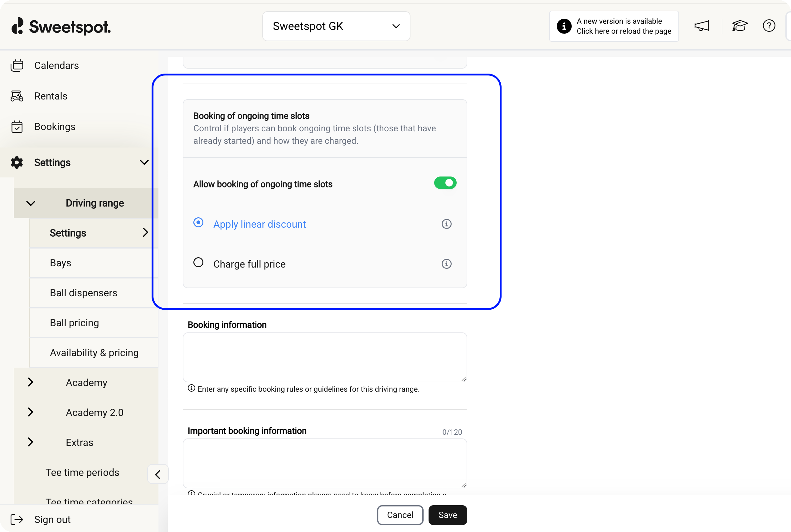The width and height of the screenshot is (791, 532).
Task: Open the Sweetspot GK club dropdown
Action: tap(336, 26)
